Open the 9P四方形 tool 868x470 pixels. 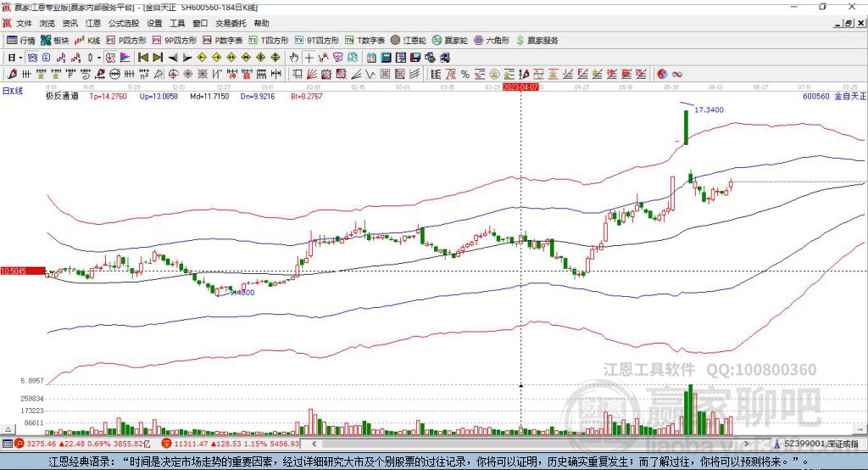pyautogui.click(x=175, y=41)
